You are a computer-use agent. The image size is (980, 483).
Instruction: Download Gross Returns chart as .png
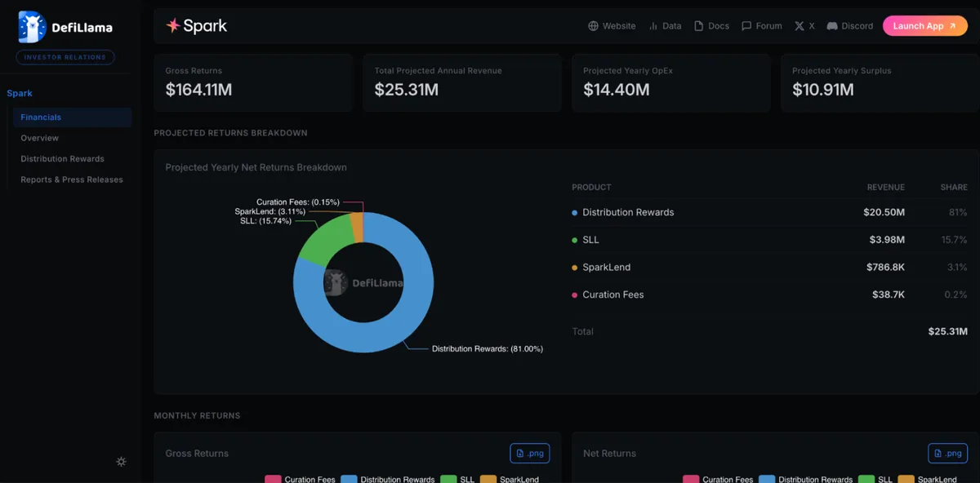(530, 453)
